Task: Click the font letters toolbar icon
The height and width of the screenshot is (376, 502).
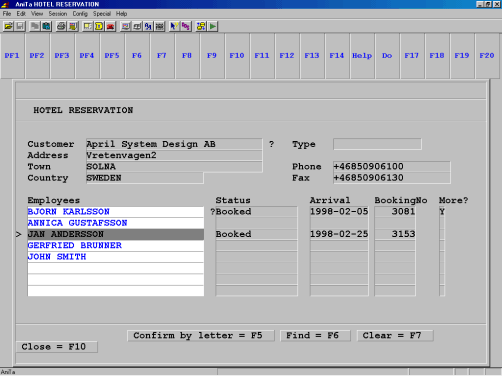Action: 148,26
